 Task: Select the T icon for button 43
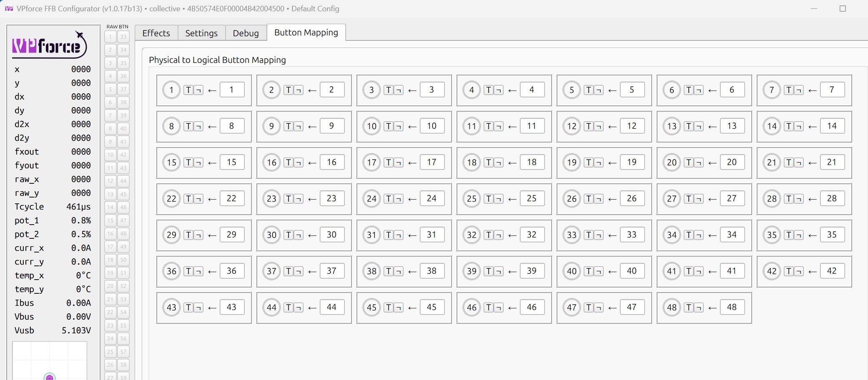[189, 307]
